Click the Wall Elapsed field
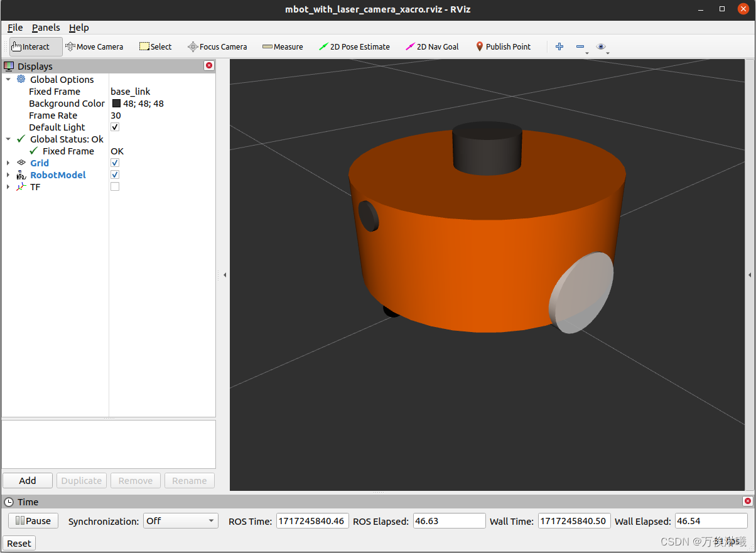This screenshot has width=756, height=553. point(711,521)
